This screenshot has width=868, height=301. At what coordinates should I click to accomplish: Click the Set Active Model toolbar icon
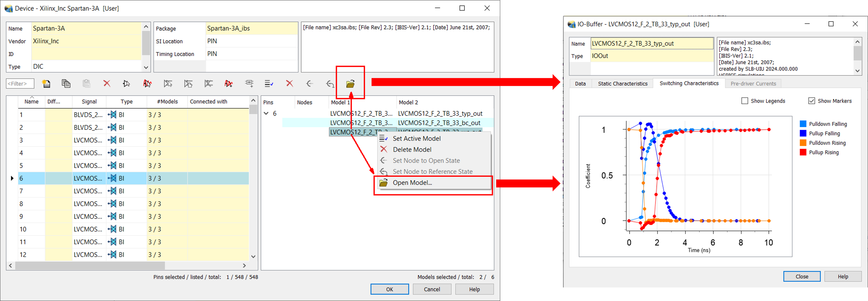tap(269, 84)
